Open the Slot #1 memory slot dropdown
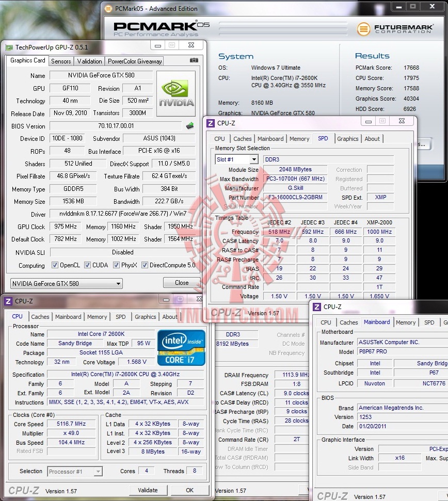The width and height of the screenshot is (448, 501). (236, 159)
